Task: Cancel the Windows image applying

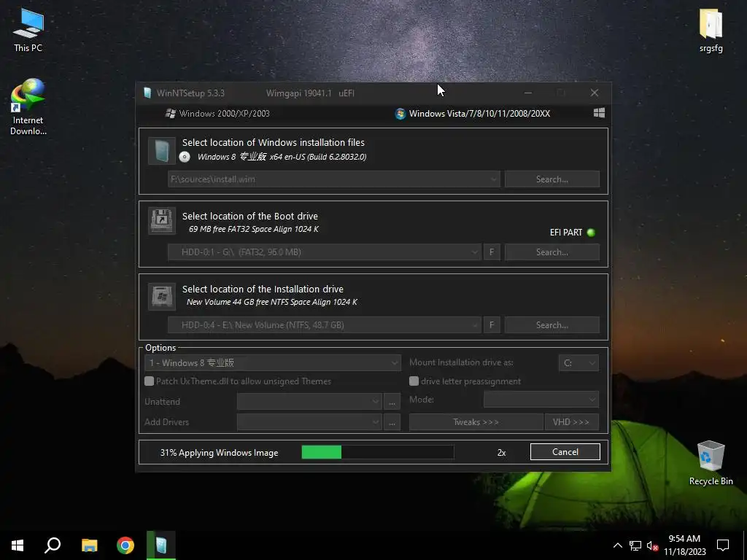Action: click(565, 452)
